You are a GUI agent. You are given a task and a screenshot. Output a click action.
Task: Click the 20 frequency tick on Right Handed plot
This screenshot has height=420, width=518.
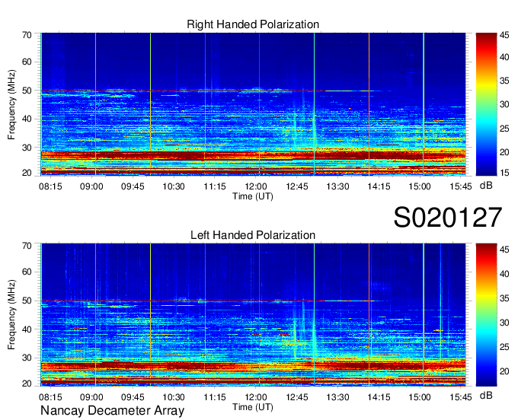[x=27, y=173]
